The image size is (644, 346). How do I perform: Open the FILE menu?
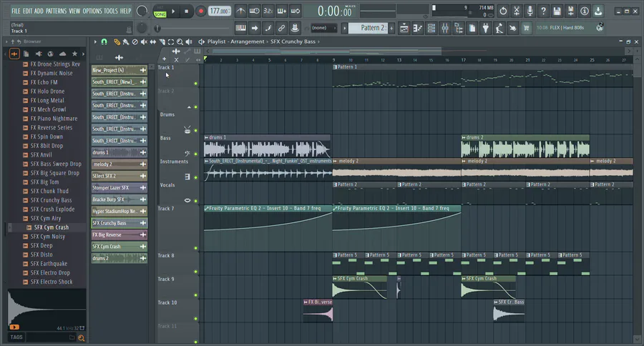tap(16, 11)
